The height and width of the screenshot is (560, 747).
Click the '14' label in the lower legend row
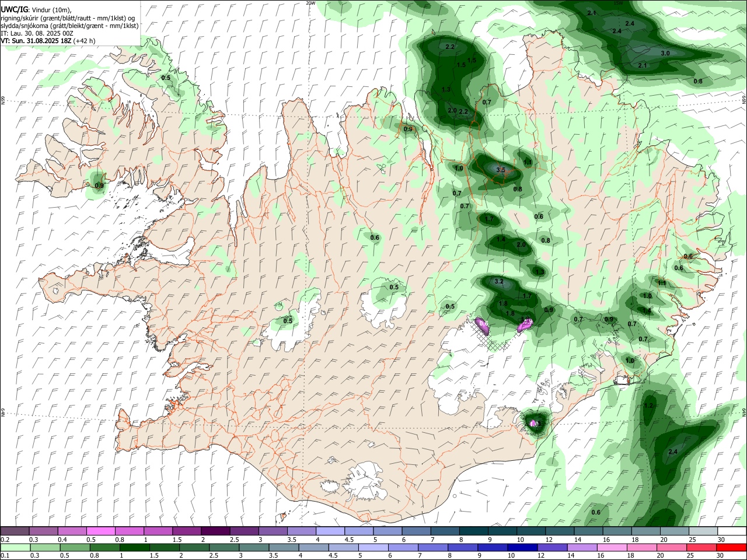(572, 556)
